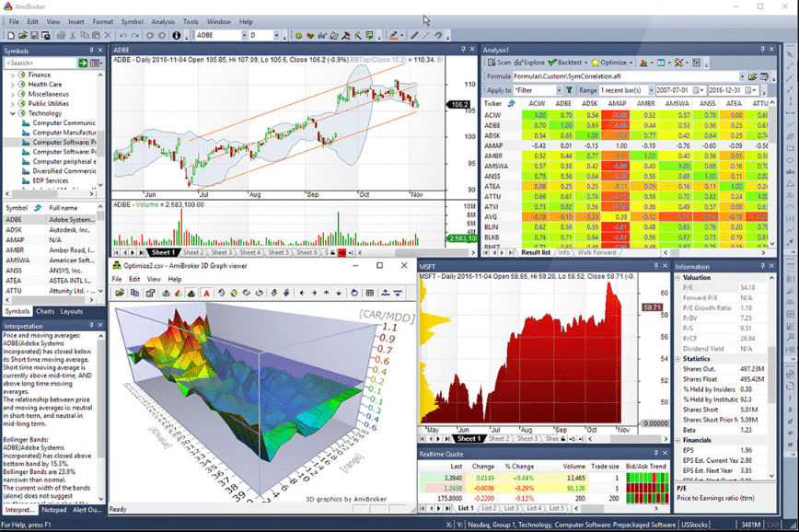
Task: Click the black info icon in main toolbar
Action: pos(177,35)
